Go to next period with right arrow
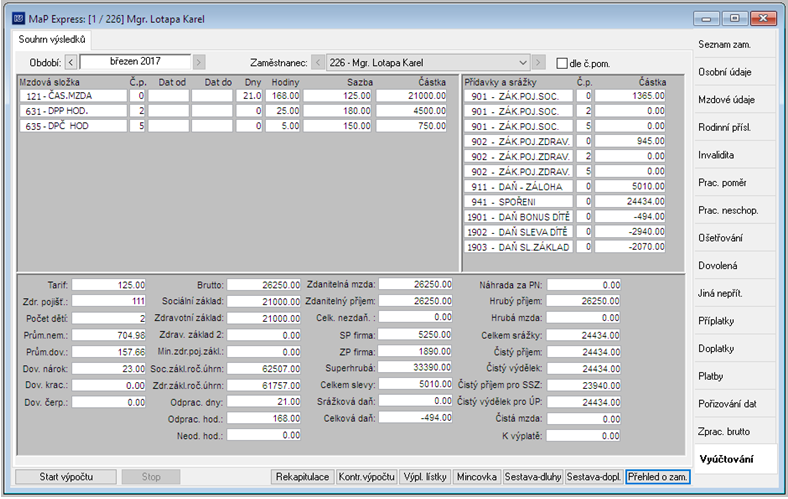Image resolution: width=788 pixels, height=499 pixels. 199,62
